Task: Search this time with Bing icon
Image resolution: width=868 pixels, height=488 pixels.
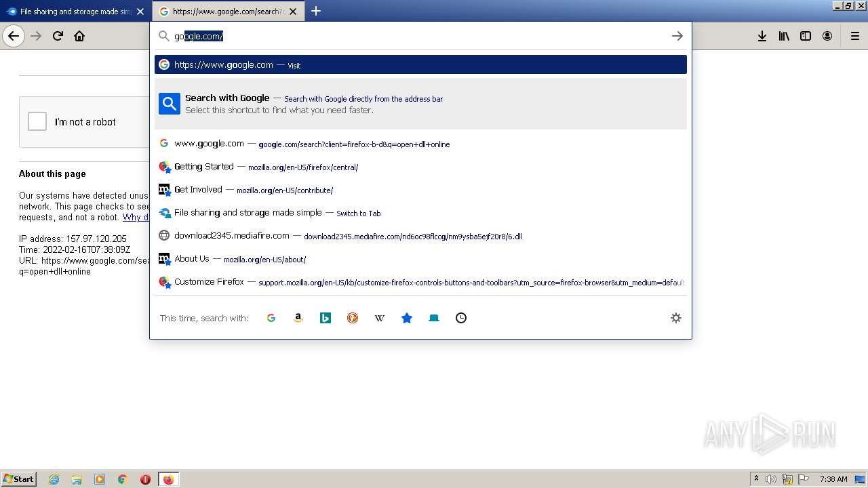Action: click(x=325, y=318)
